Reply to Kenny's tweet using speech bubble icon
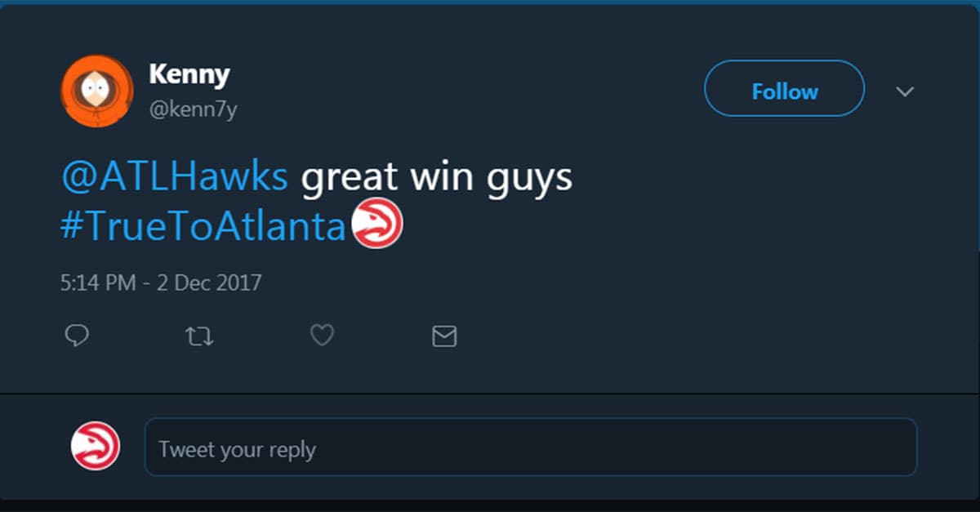This screenshot has width=980, height=512. (x=77, y=335)
